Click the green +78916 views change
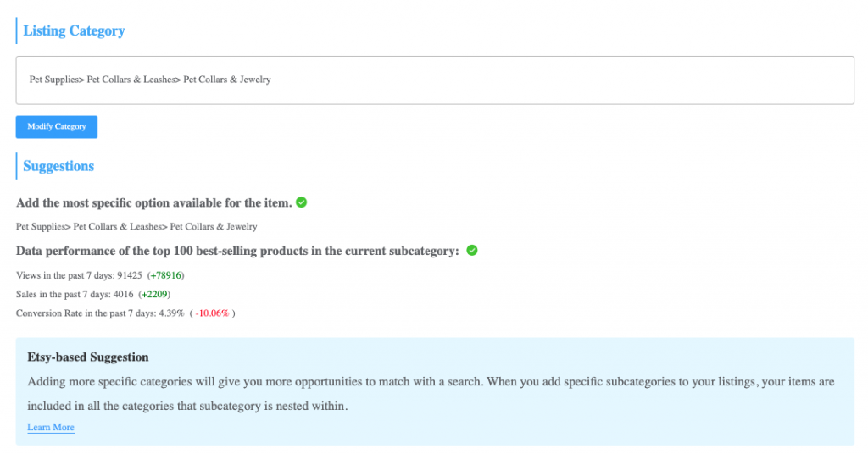Screen dimensions: 868x454 click(166, 275)
